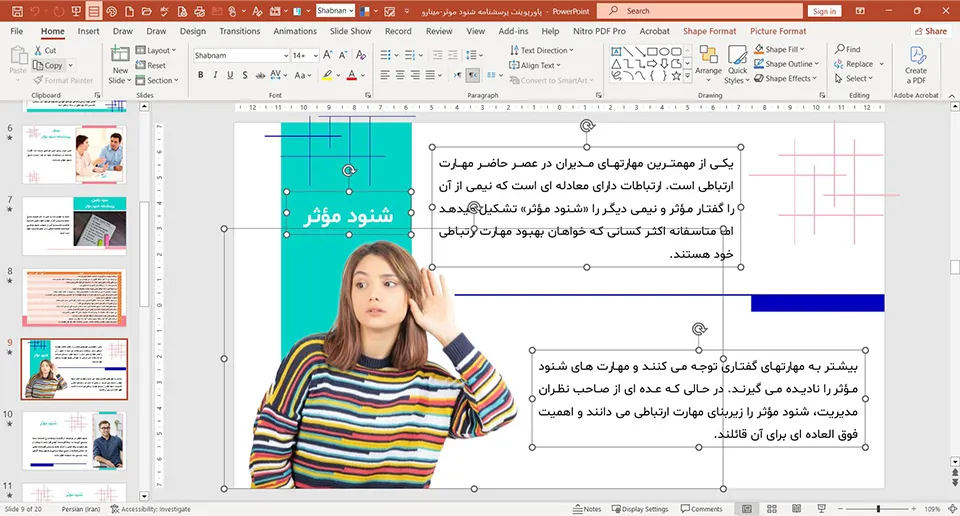The image size is (960, 516).
Task: Pick the star shape in shapes gallery
Action: [x=676, y=76]
